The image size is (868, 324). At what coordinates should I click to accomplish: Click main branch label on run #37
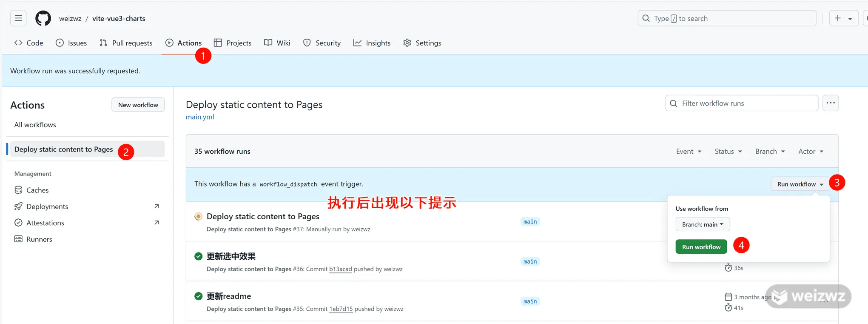[x=530, y=221]
